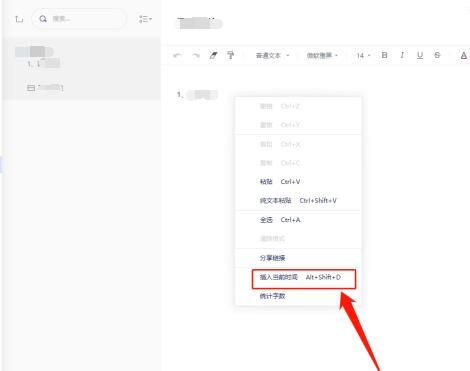Open the font color picker
This screenshot has height=371, width=470.
[x=464, y=55]
